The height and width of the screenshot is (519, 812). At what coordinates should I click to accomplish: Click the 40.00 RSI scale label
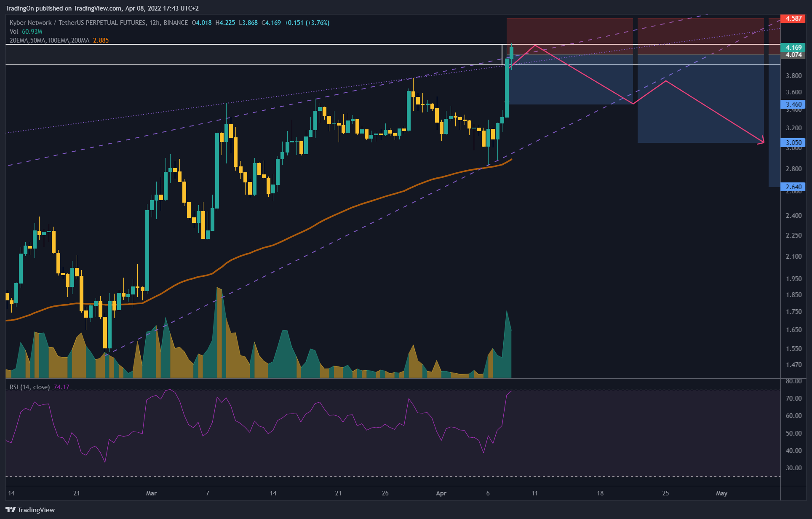pos(793,451)
